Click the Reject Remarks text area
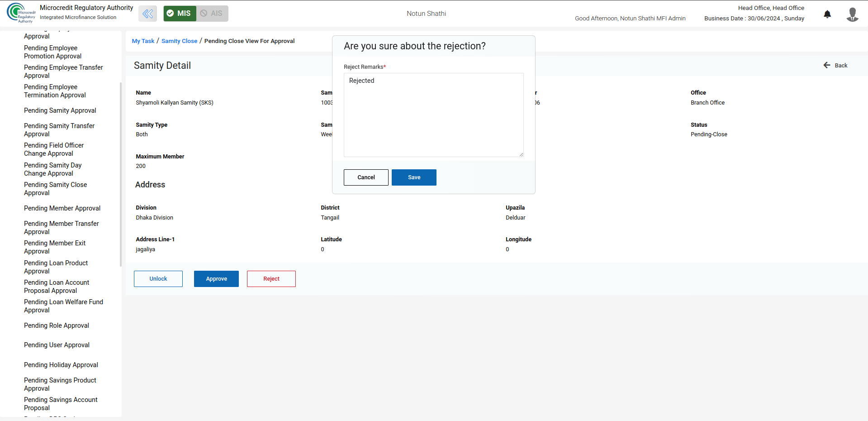This screenshot has height=421, width=868. click(x=433, y=115)
